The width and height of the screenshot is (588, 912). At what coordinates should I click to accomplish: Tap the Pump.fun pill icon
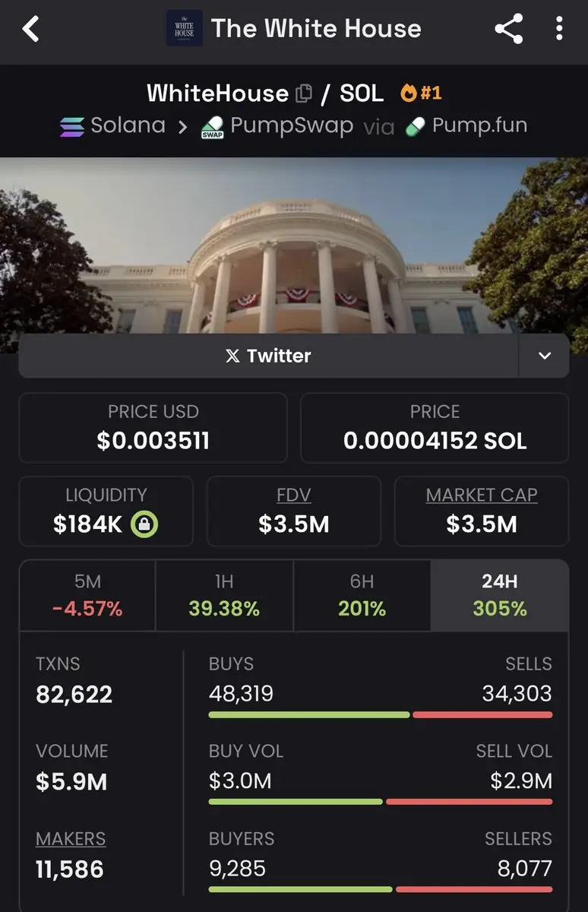coord(415,126)
